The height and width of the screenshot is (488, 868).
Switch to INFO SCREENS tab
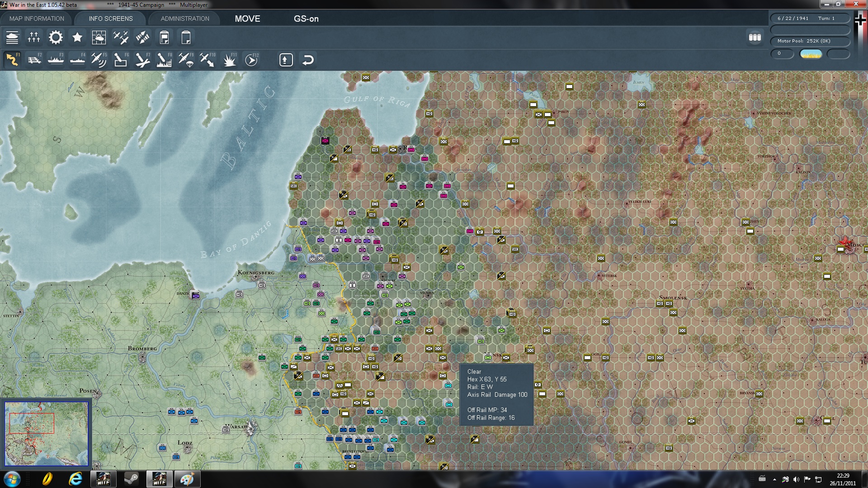pyautogui.click(x=111, y=19)
